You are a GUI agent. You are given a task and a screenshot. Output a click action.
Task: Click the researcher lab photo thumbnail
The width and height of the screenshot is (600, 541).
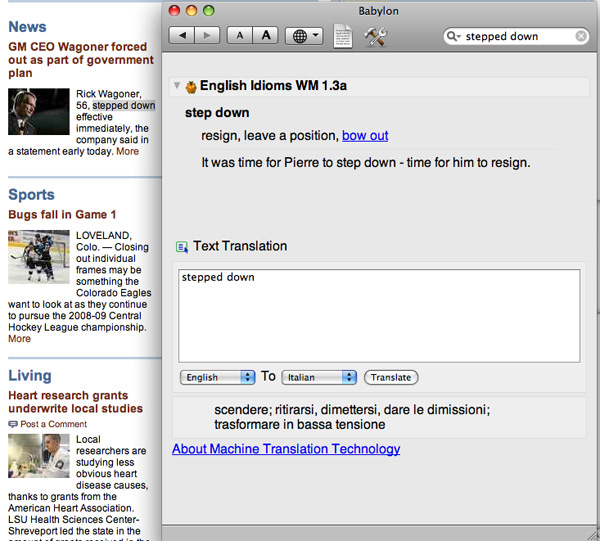click(x=39, y=456)
